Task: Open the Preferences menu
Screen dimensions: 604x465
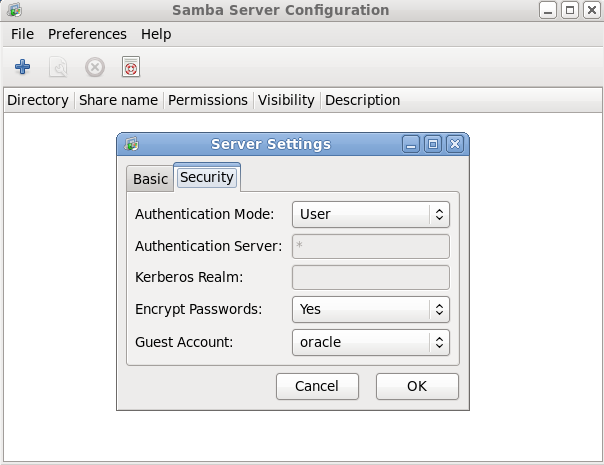Action: pos(87,34)
